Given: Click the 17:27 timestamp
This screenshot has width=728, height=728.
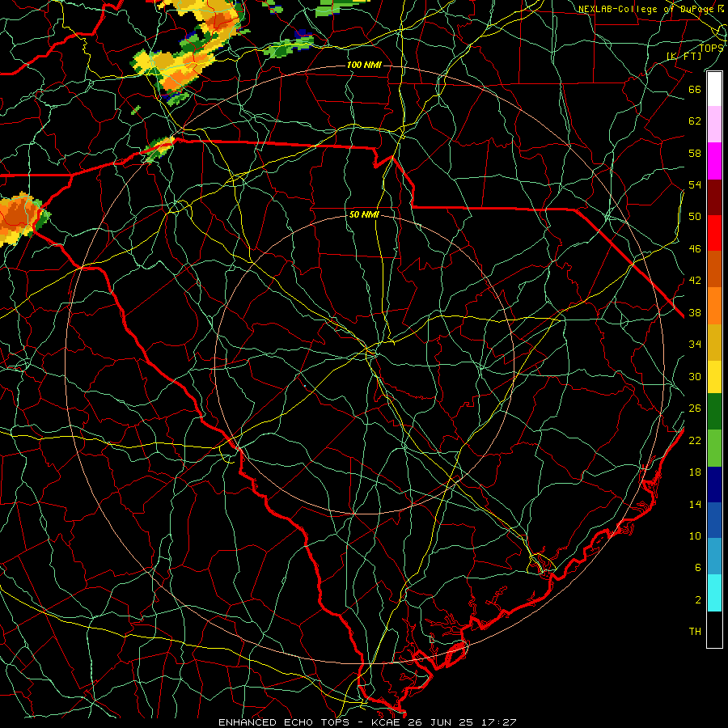Looking at the screenshot, I should click(x=500, y=722).
